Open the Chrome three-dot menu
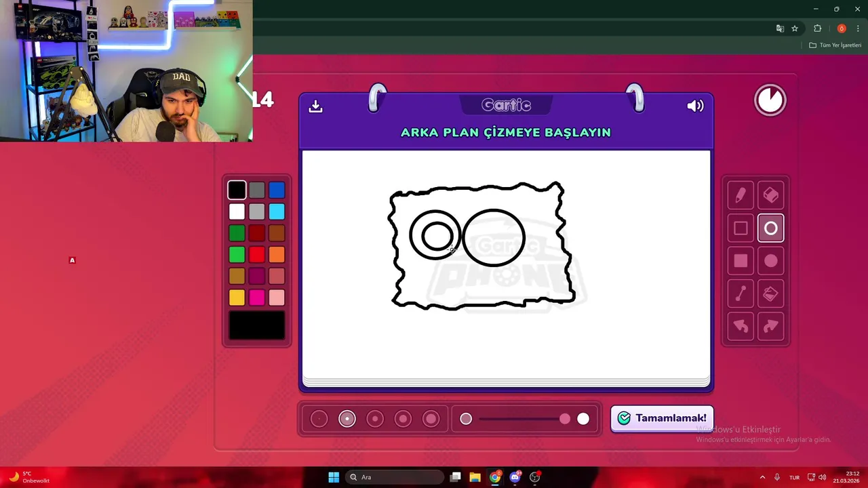This screenshot has height=488, width=868. [858, 28]
